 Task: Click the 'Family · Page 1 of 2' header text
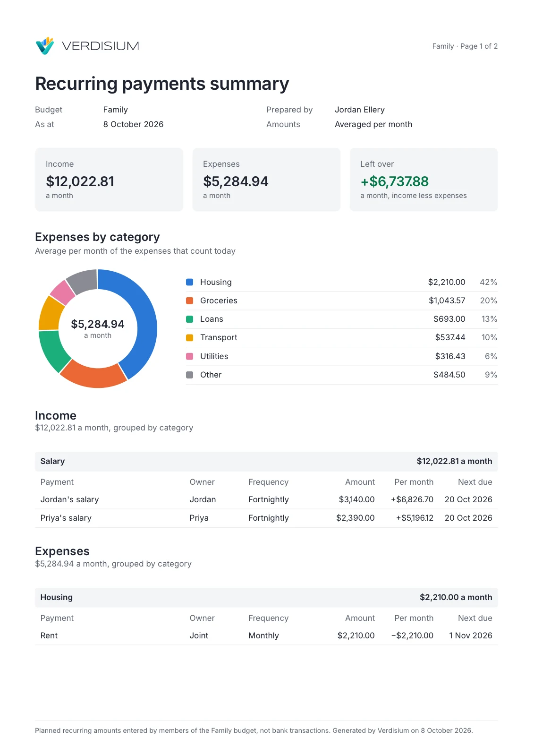[x=465, y=46]
